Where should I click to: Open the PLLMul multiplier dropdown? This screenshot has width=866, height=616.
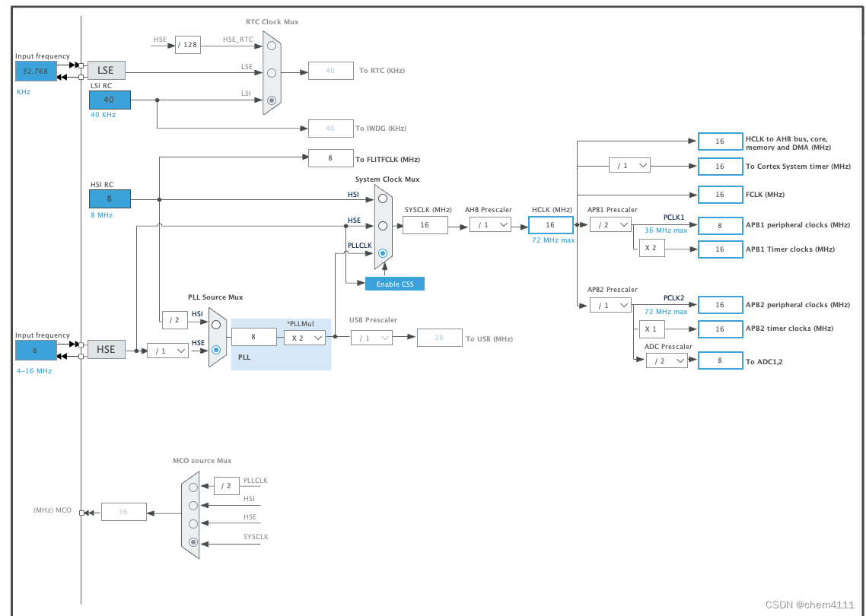[304, 336]
